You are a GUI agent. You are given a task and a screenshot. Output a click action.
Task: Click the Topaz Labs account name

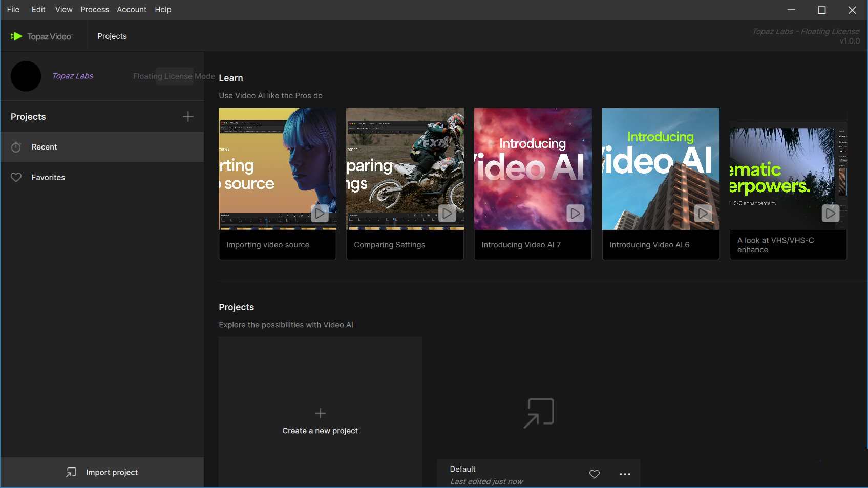72,76
